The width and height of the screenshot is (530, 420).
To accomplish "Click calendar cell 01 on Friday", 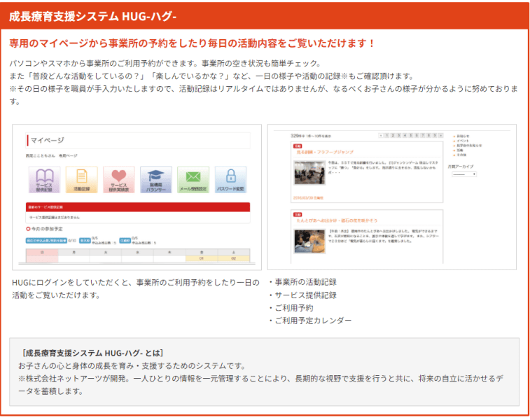I will [x=202, y=258].
